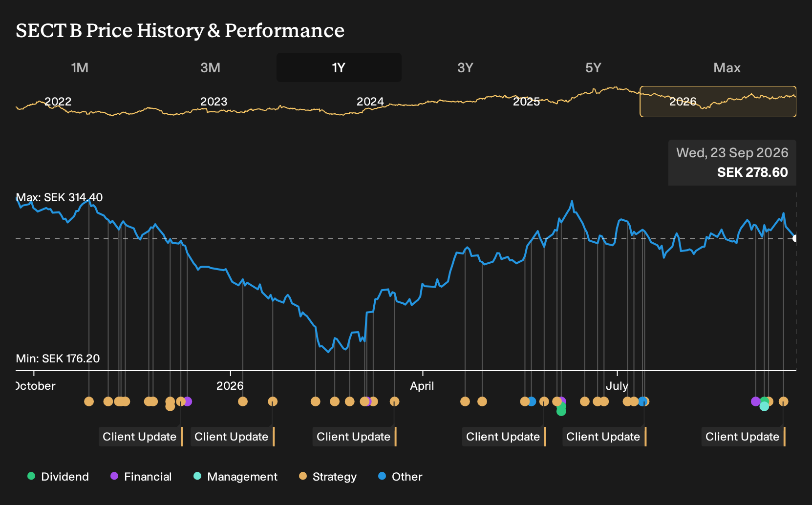Jump to 2022 in the overview chart
812x505 pixels.
58,102
